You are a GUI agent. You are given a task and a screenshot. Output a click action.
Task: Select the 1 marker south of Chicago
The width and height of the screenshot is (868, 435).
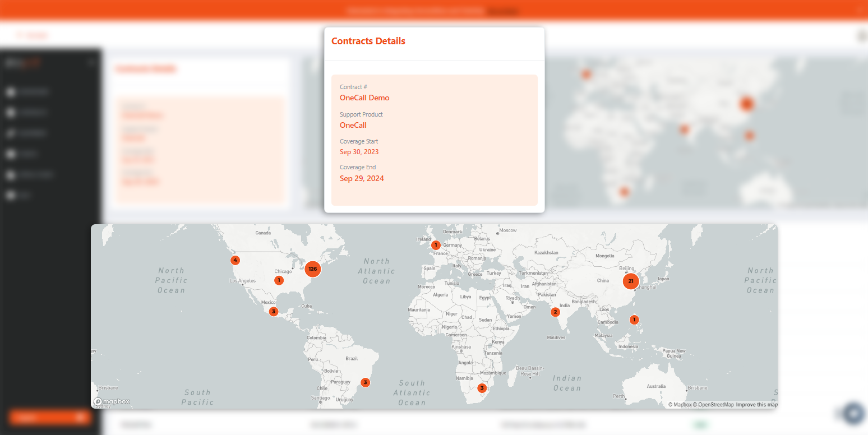[279, 280]
